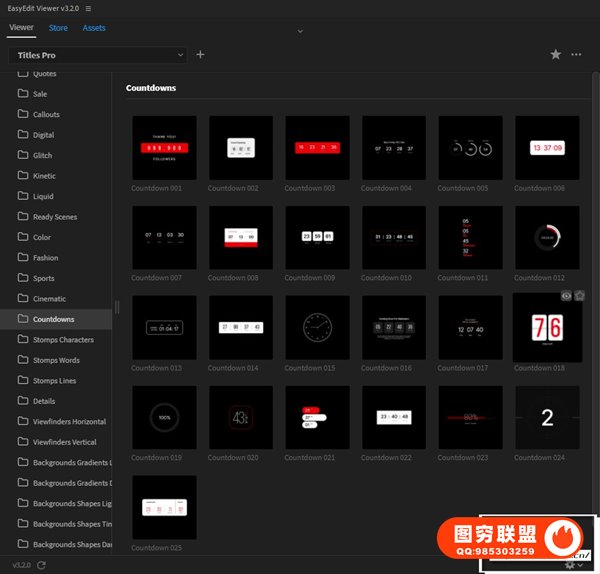Viewport: 600px width, 574px height.
Task: Open the Titles Pro pack dropdown
Action: [98, 55]
